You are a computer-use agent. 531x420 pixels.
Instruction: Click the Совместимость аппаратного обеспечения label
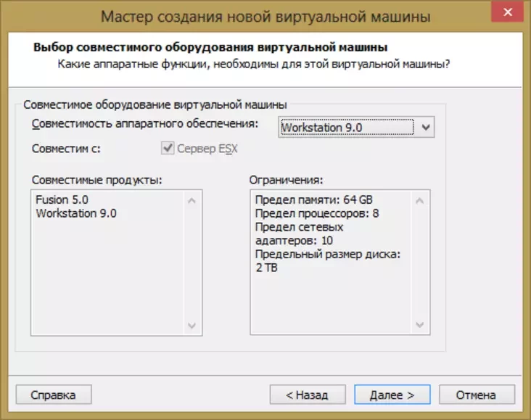145,123
